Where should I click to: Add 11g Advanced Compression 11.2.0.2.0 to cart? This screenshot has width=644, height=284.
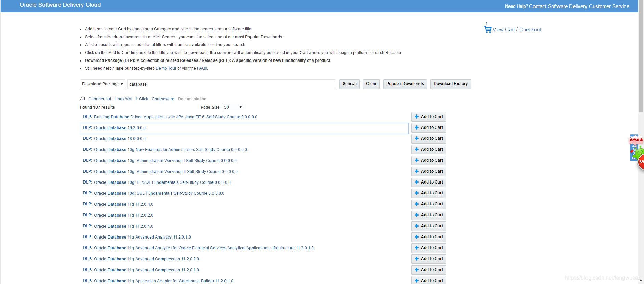tap(429, 259)
